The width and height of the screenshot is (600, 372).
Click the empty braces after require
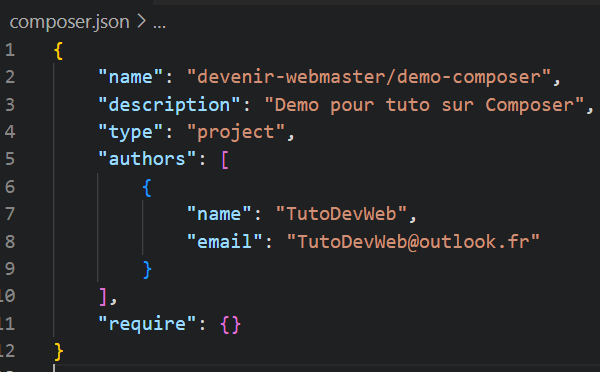tap(230, 325)
